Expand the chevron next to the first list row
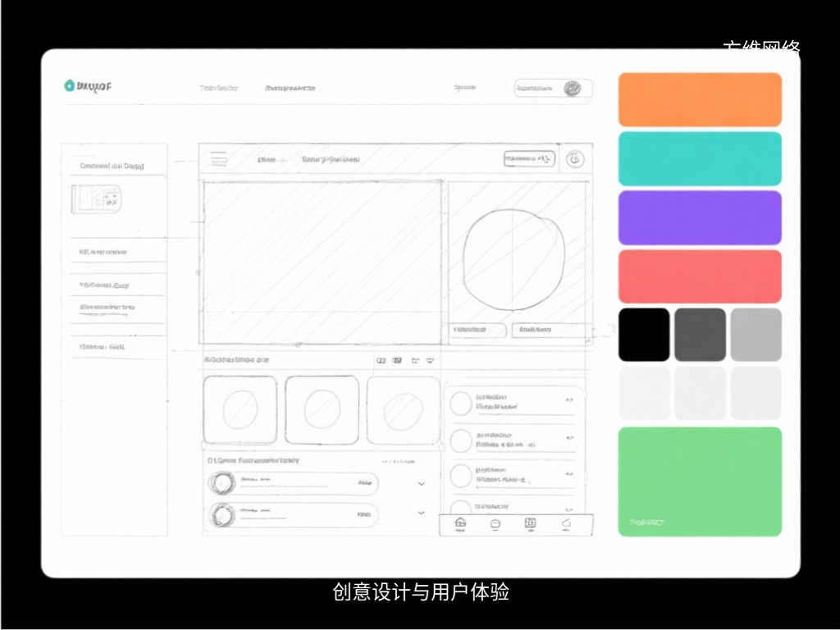 [421, 483]
